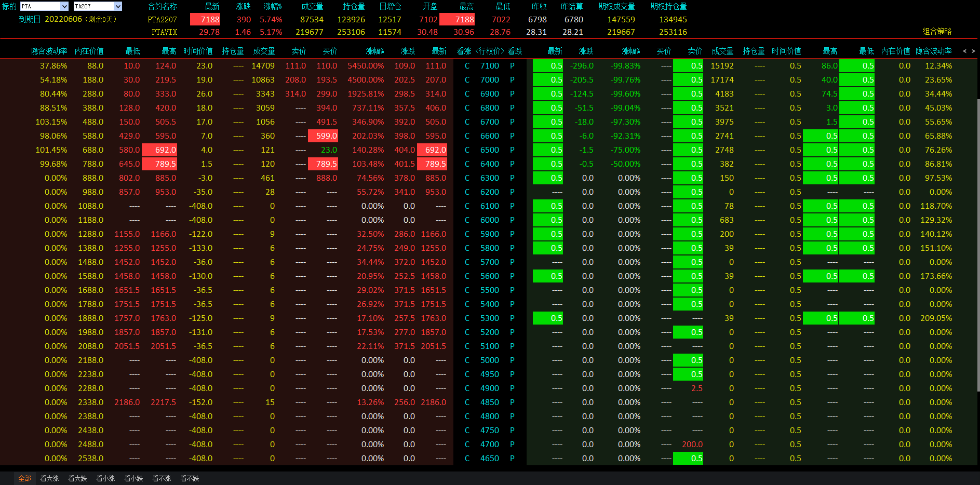The image size is (980, 485).
Task: Switch to the 全部 tab
Action: pos(24,478)
